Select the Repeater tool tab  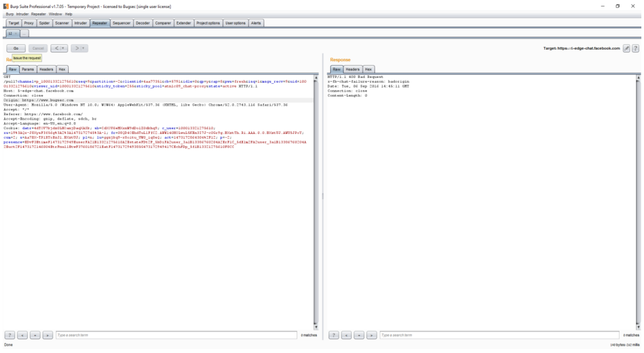100,23
